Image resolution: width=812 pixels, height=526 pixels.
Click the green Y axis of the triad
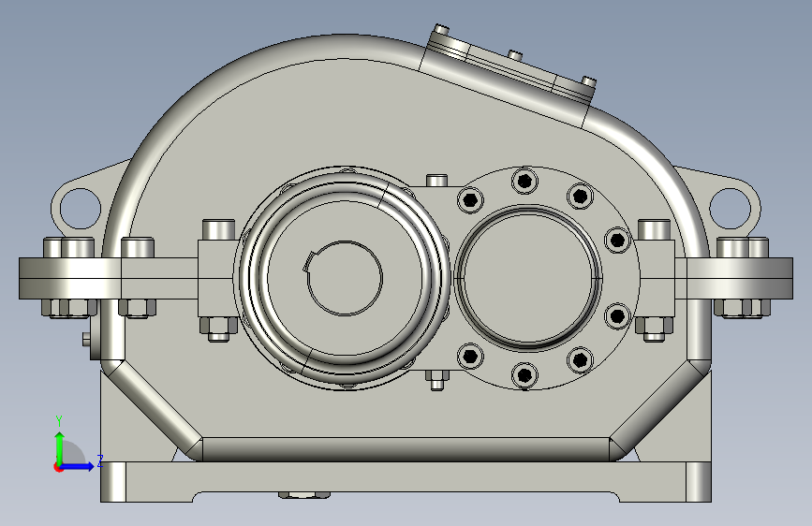[x=60, y=447]
